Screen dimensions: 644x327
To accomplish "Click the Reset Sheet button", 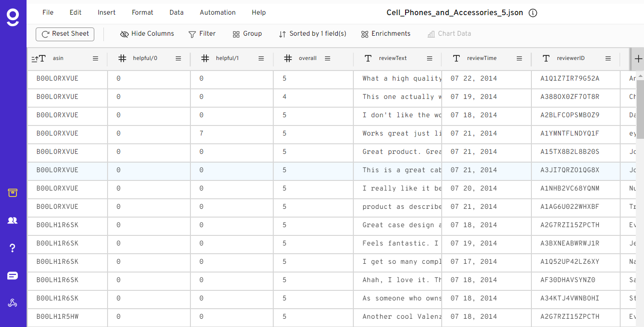I will coord(65,34).
